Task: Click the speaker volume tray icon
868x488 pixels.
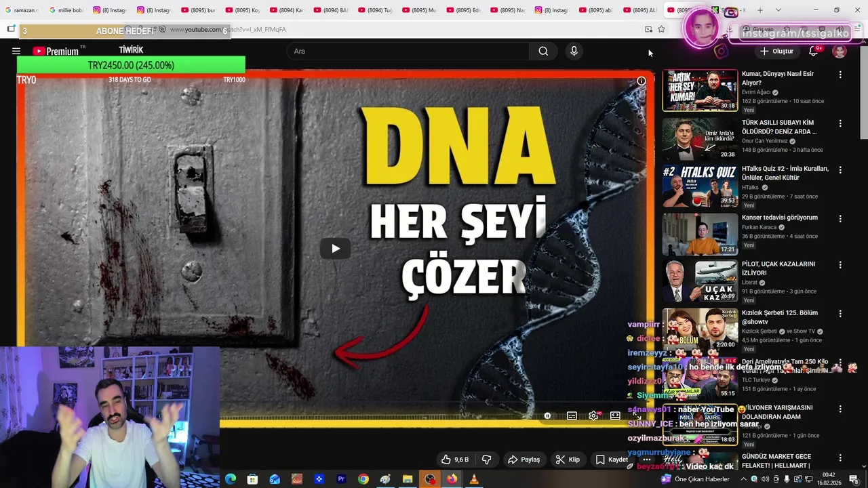Action: (x=766, y=479)
